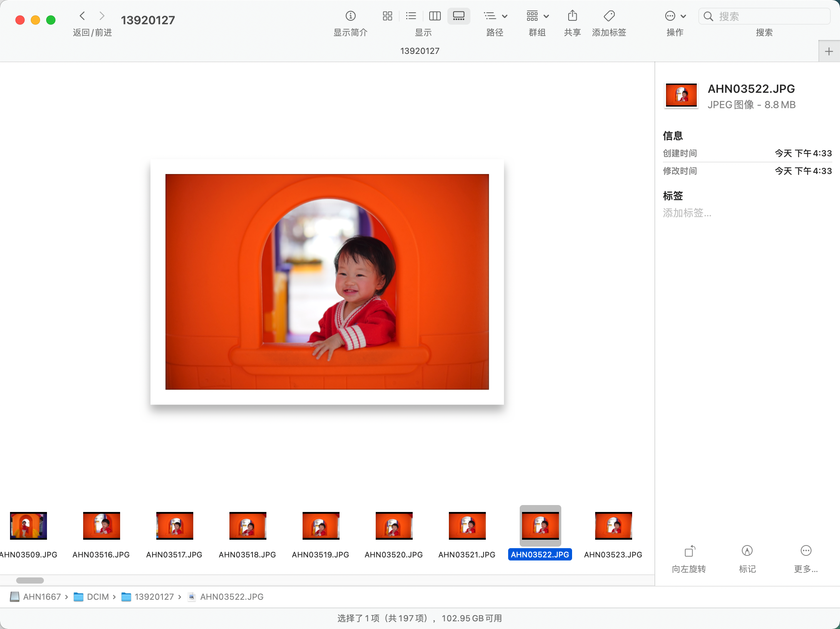Switch to list view
The height and width of the screenshot is (629, 840).
411,16
